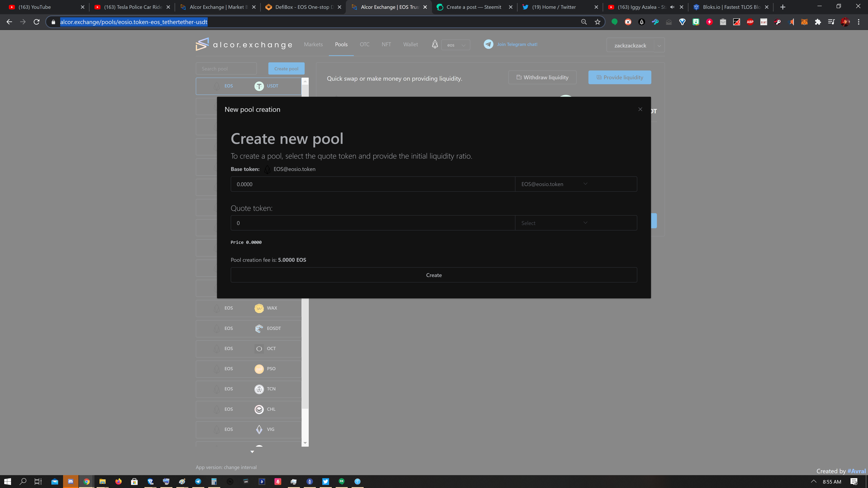Reload the current page
Screen dimensions: 868x488
[x=36, y=22]
